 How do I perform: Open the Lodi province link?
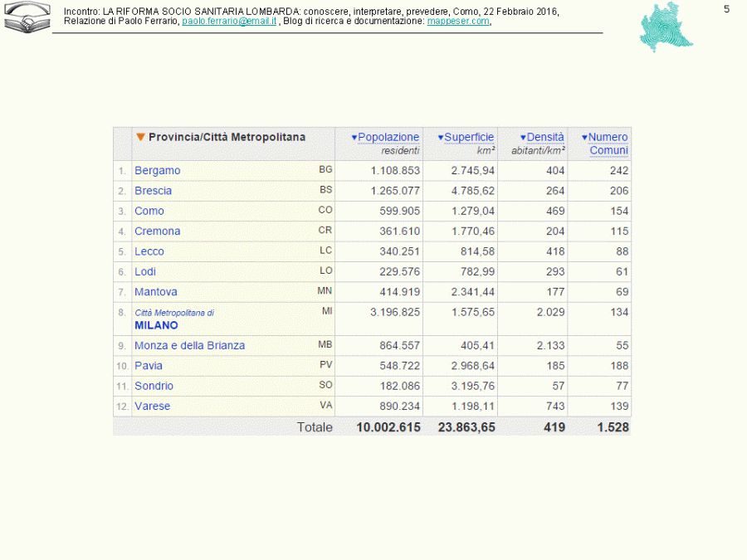click(x=145, y=271)
